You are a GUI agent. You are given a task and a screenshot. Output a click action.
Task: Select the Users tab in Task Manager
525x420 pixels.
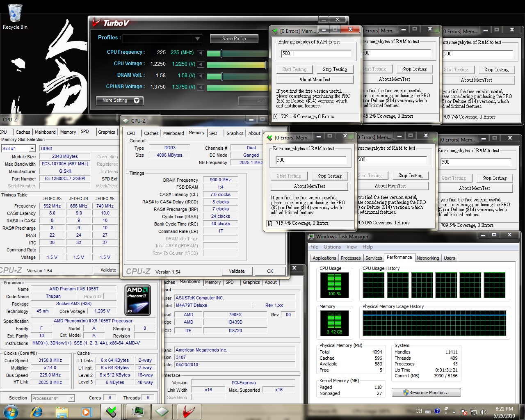pos(449,258)
